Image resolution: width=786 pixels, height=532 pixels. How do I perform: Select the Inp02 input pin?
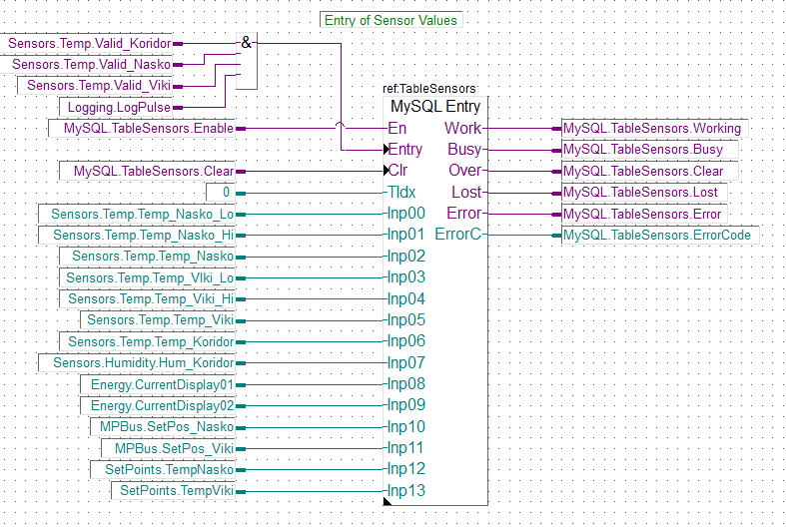(406, 256)
